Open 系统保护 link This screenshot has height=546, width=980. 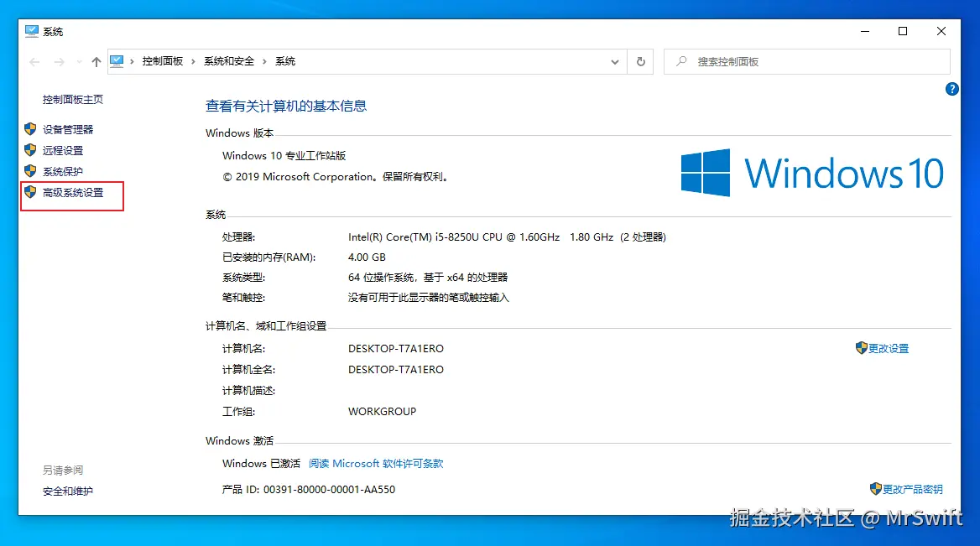point(62,171)
